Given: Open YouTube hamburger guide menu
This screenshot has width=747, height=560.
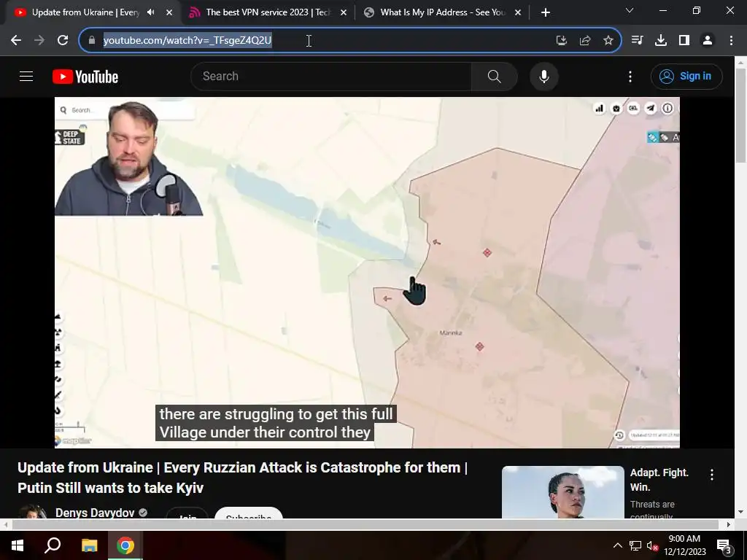Looking at the screenshot, I should click(26, 76).
